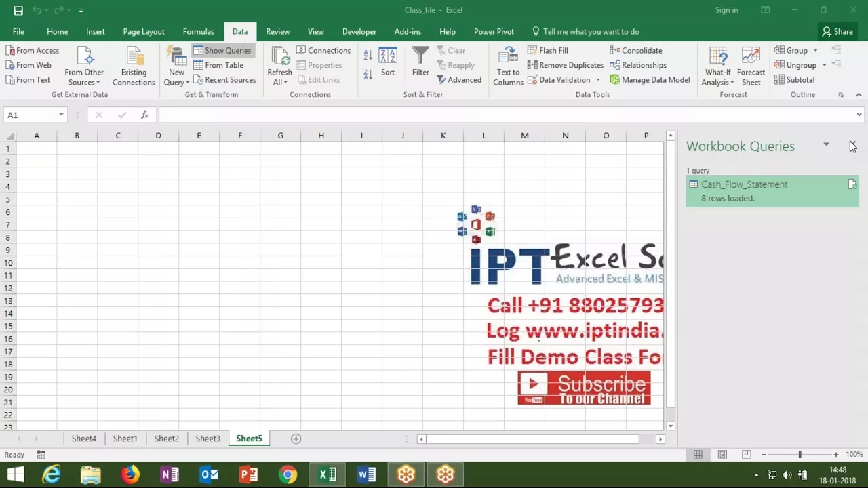Click the horizontal scrollbar thumb
This screenshot has height=488, width=868.
pos(532,439)
